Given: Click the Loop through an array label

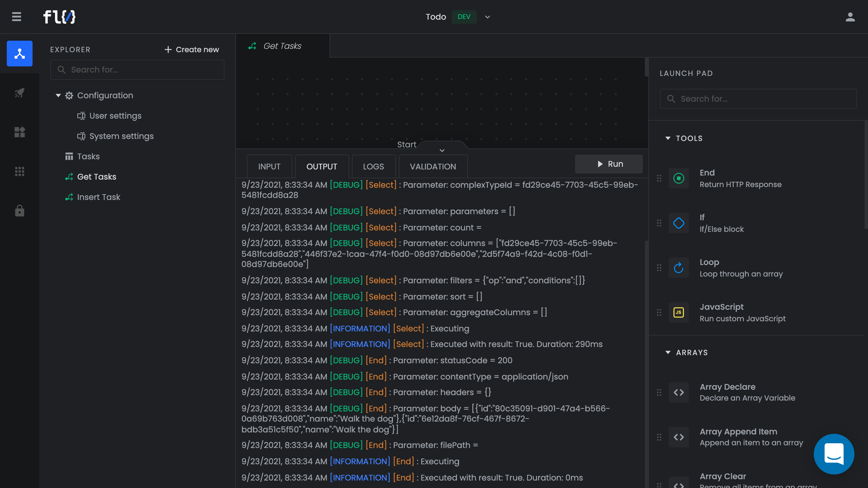Looking at the screenshot, I should 741,274.
